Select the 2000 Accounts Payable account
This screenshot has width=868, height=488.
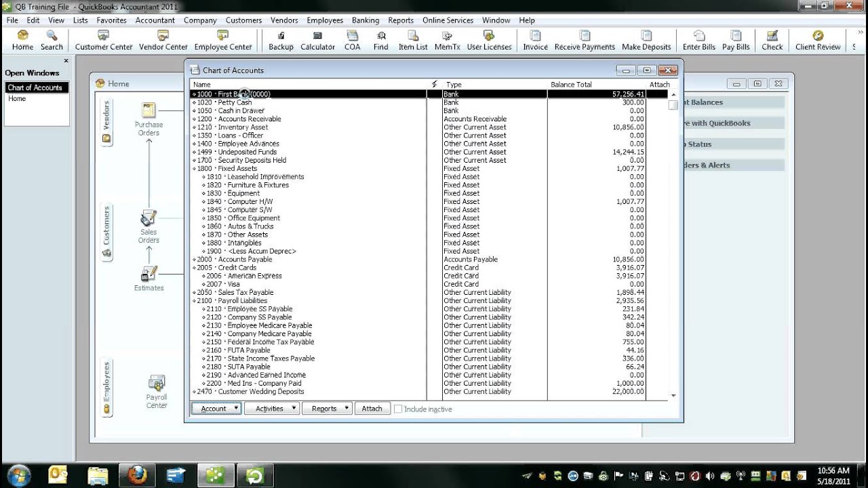[418, 260]
